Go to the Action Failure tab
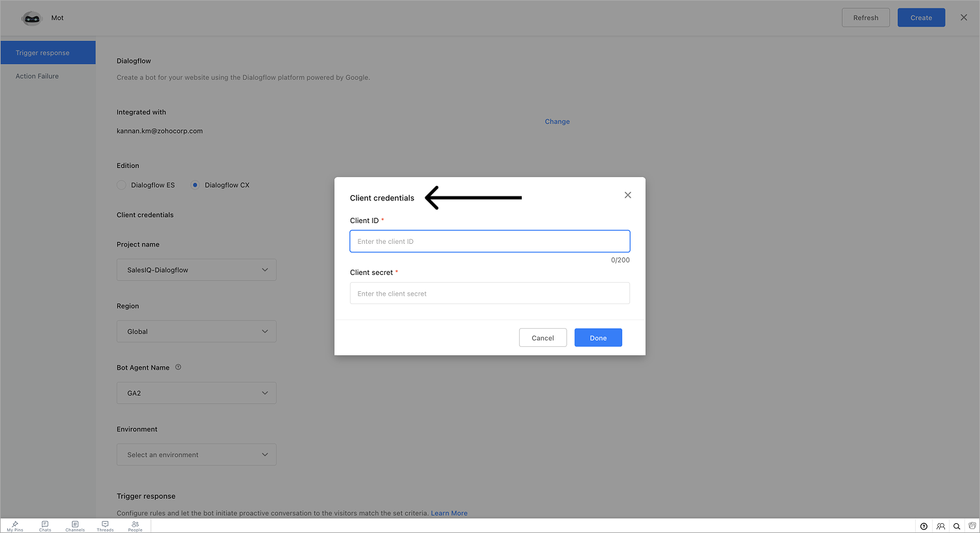 pyautogui.click(x=37, y=76)
